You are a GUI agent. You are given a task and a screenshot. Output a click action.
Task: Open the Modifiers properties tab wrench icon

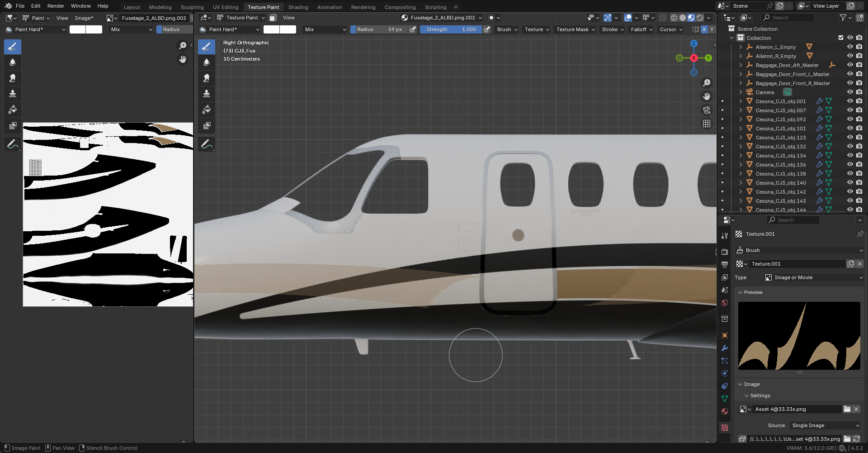click(x=725, y=348)
